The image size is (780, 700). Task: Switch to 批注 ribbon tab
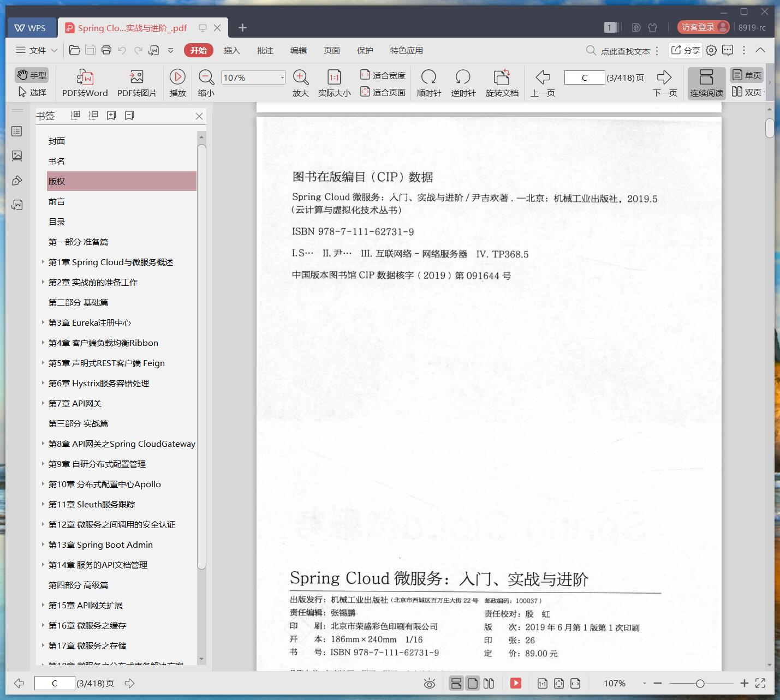[265, 50]
